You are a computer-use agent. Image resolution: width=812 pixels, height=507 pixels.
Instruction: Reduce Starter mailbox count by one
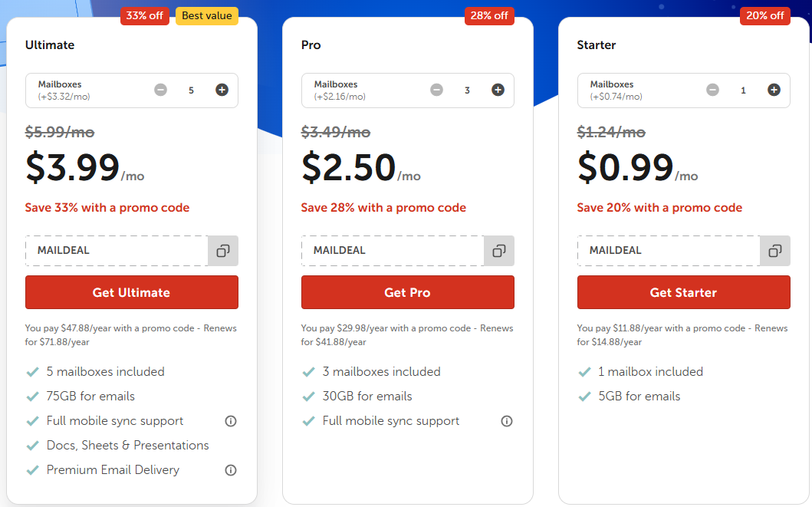(x=712, y=90)
